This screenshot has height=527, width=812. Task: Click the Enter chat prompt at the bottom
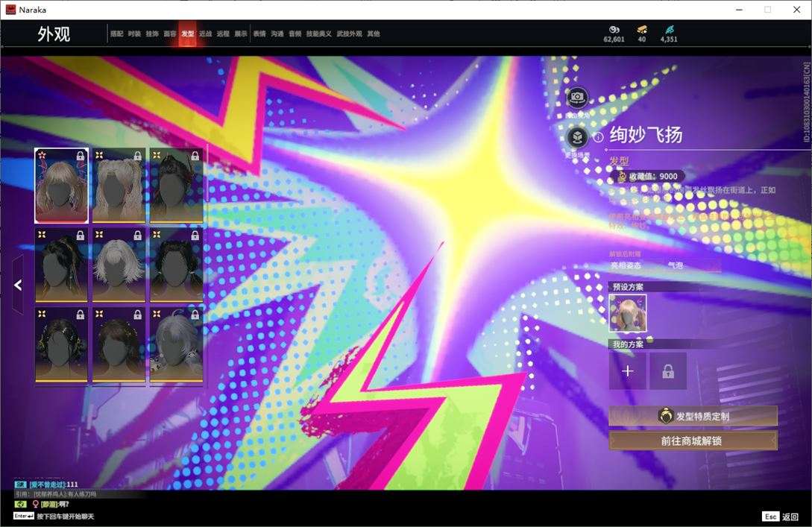54,516
